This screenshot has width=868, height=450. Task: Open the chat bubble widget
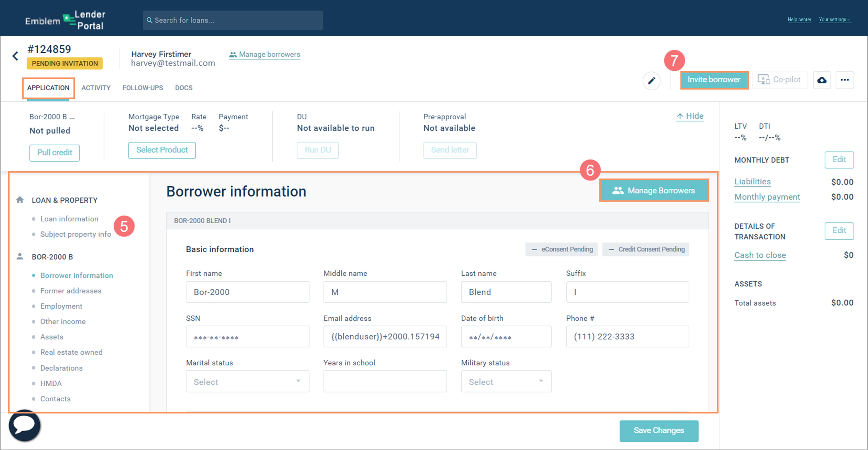pos(25,425)
